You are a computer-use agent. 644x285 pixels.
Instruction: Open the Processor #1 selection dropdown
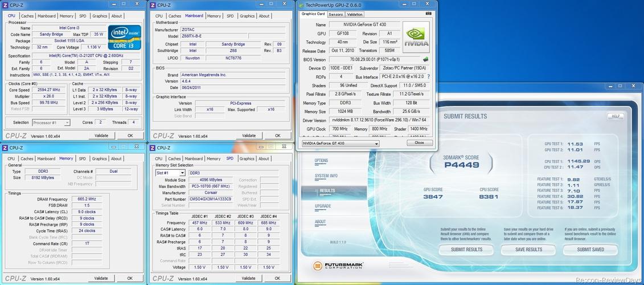point(51,123)
